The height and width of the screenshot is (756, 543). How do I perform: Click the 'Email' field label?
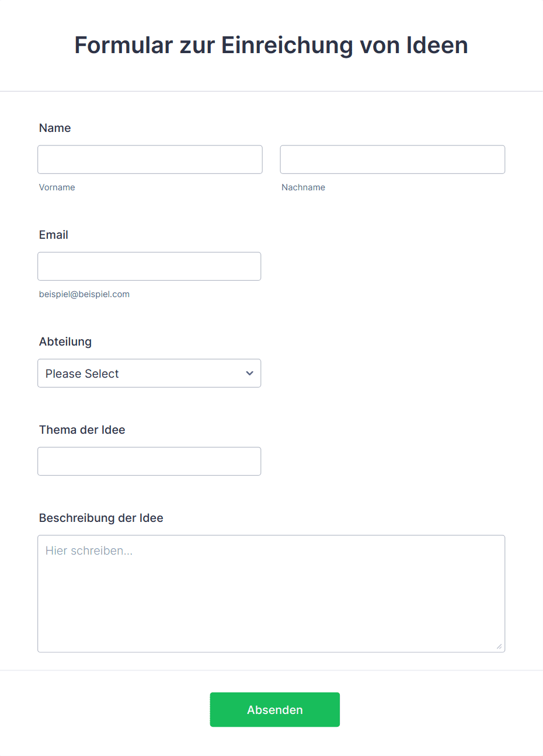54,235
